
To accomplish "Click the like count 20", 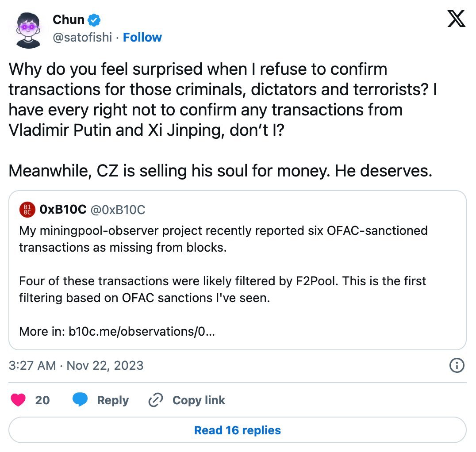I will (x=42, y=400).
